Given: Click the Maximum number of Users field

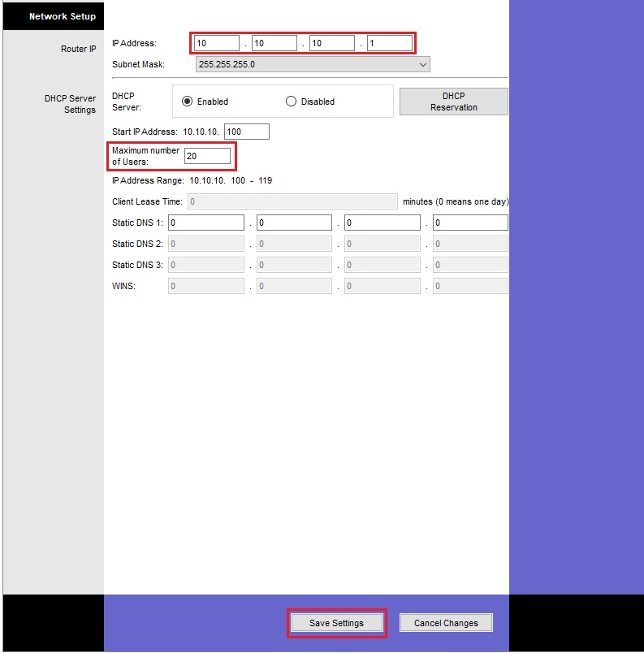Looking at the screenshot, I should point(207,156).
